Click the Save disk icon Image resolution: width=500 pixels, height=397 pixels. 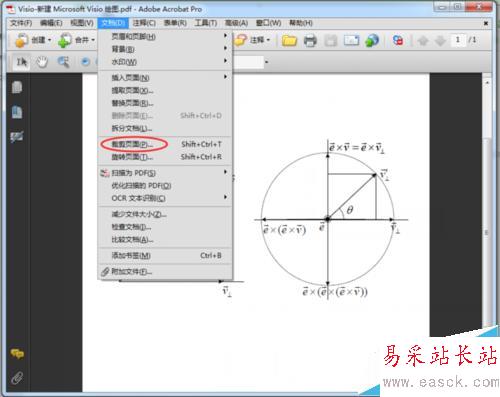331,40
